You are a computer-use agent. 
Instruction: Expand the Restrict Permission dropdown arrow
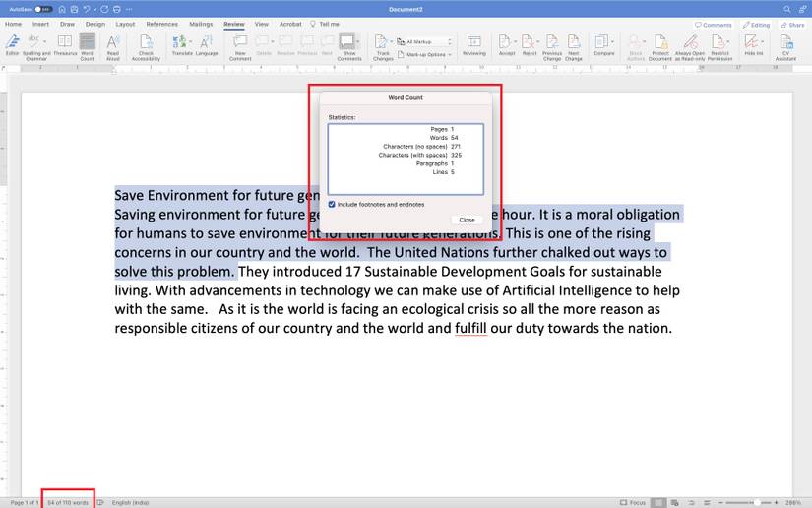coord(728,41)
